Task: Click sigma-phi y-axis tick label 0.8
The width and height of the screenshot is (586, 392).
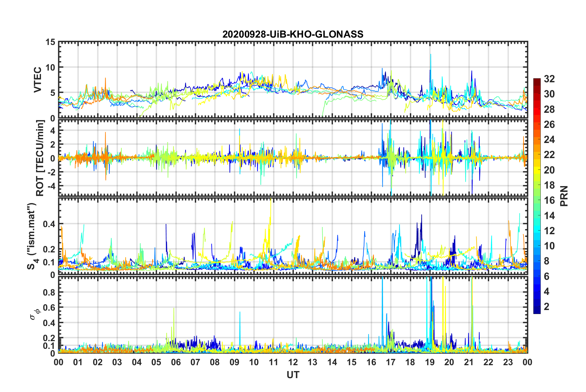Action: [x=49, y=292]
